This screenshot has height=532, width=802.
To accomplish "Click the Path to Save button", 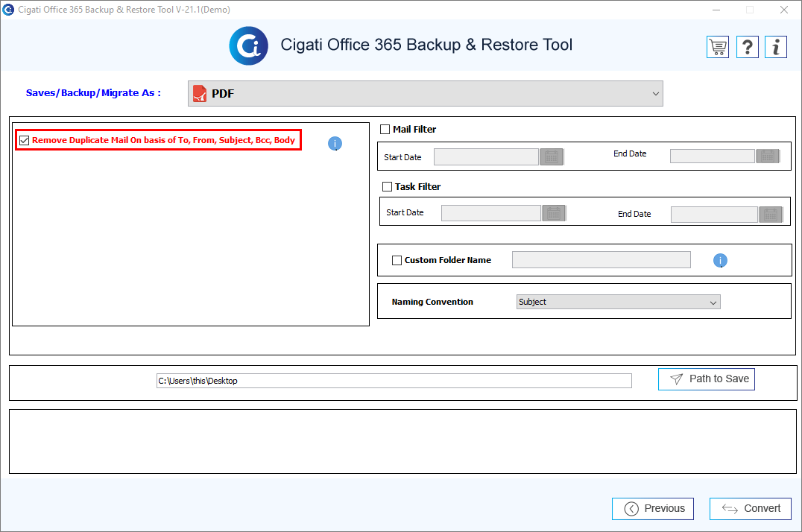I will (707, 379).
